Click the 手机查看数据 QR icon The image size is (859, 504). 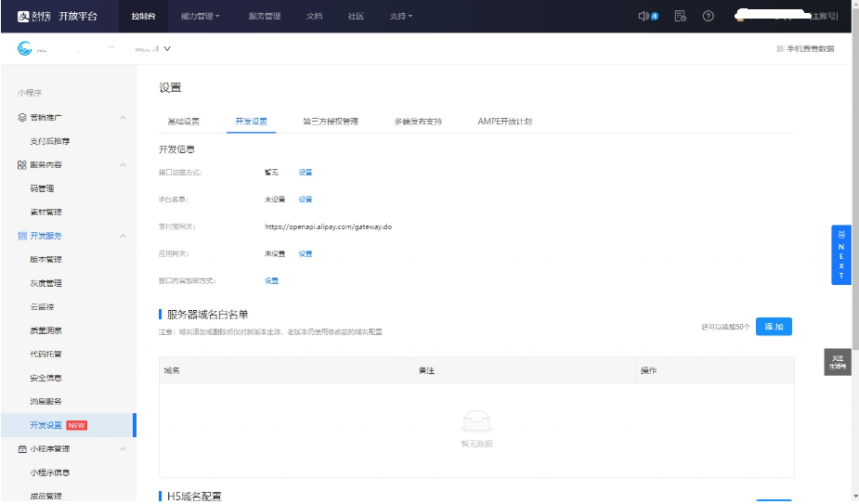tap(780, 48)
